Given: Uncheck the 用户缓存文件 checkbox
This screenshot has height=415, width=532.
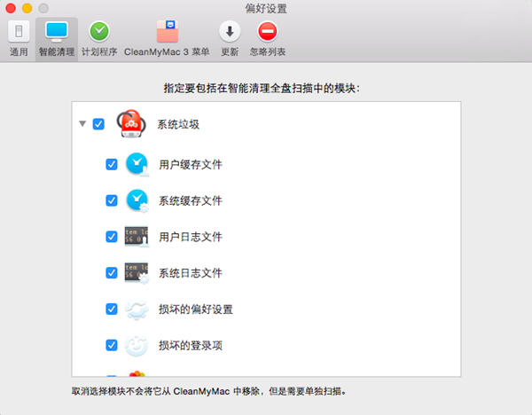Looking at the screenshot, I should tap(112, 165).
